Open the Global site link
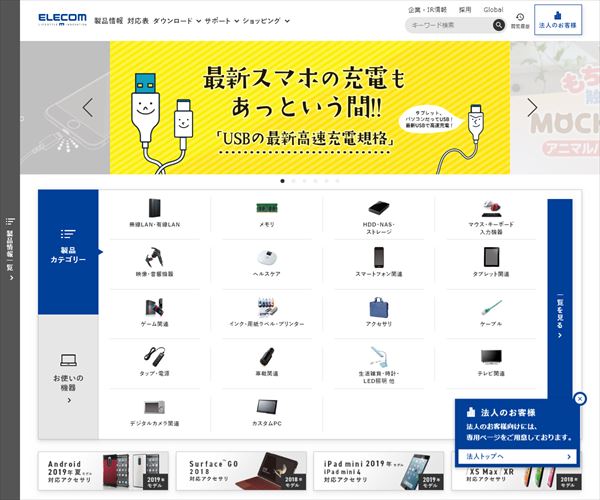This screenshot has width=600, height=500. click(493, 10)
